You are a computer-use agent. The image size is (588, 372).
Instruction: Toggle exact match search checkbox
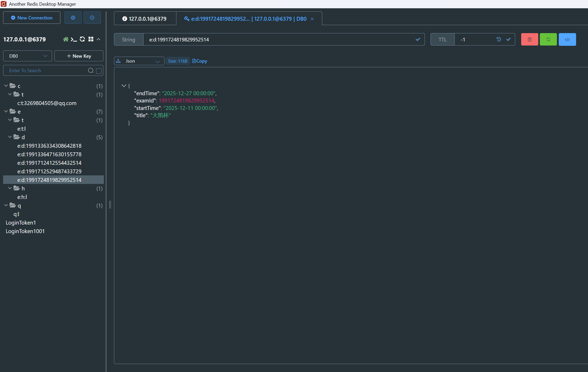pyautogui.click(x=99, y=71)
